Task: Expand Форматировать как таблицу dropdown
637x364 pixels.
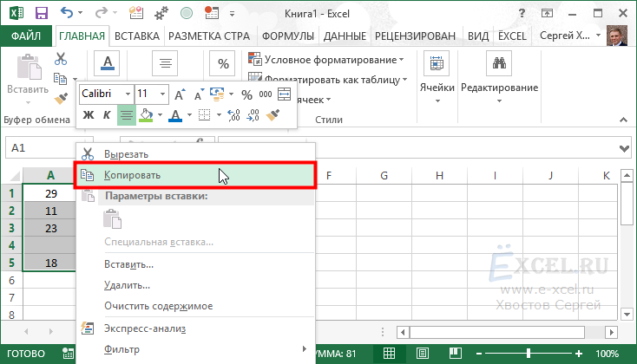Action: pos(405,80)
